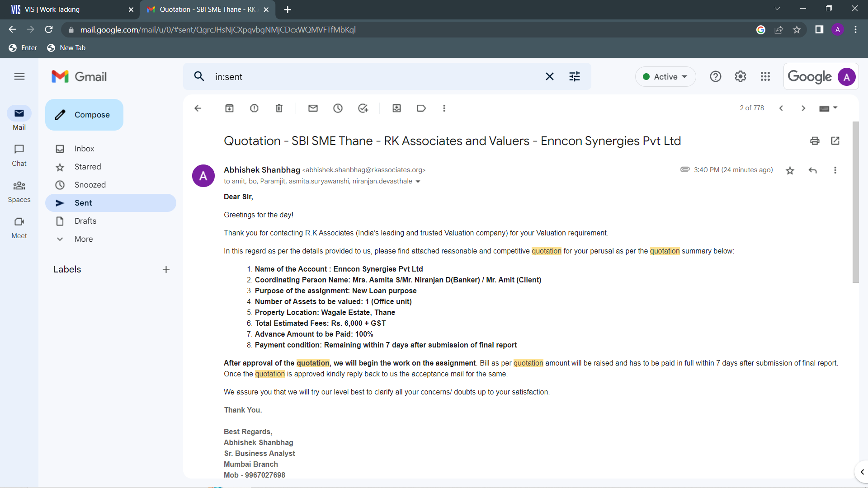
Task: Open tab search dropdown chevron
Action: pyautogui.click(x=777, y=9)
